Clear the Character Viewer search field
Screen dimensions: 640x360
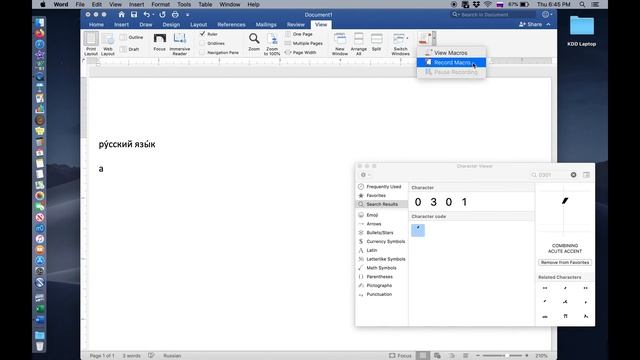573,175
